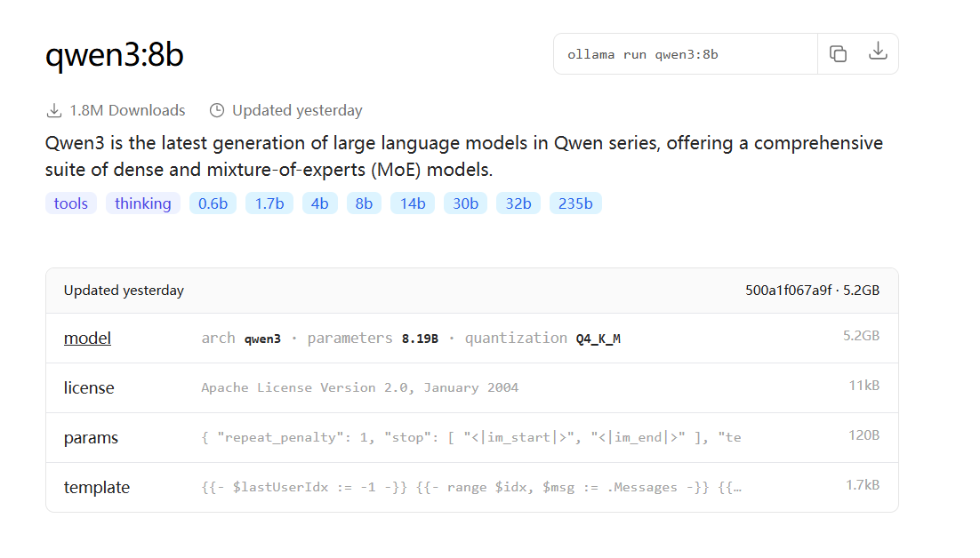Choose the 8b model size tag
Screen dimensions: 980x558
tap(364, 203)
